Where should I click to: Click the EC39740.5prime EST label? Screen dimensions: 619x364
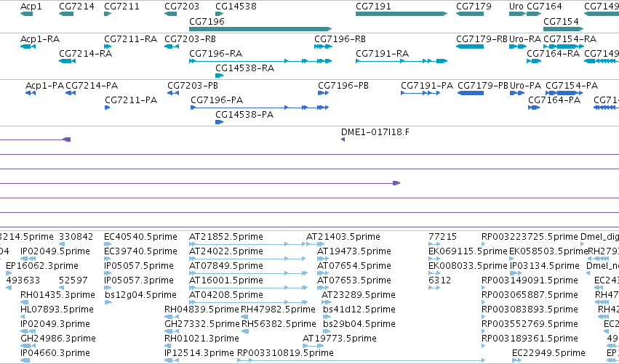coord(140,251)
